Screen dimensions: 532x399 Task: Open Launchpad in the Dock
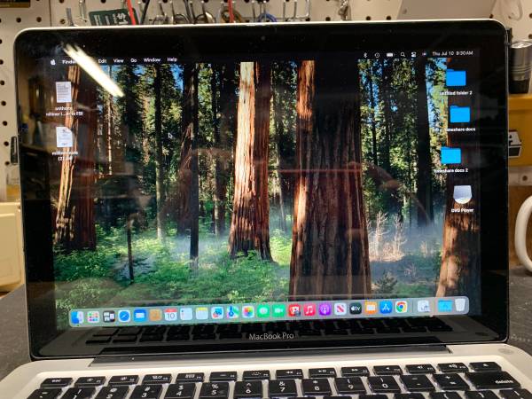tap(93, 317)
